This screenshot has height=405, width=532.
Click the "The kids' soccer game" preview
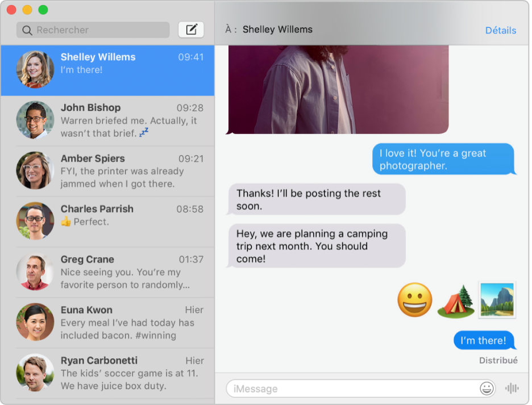tap(129, 379)
